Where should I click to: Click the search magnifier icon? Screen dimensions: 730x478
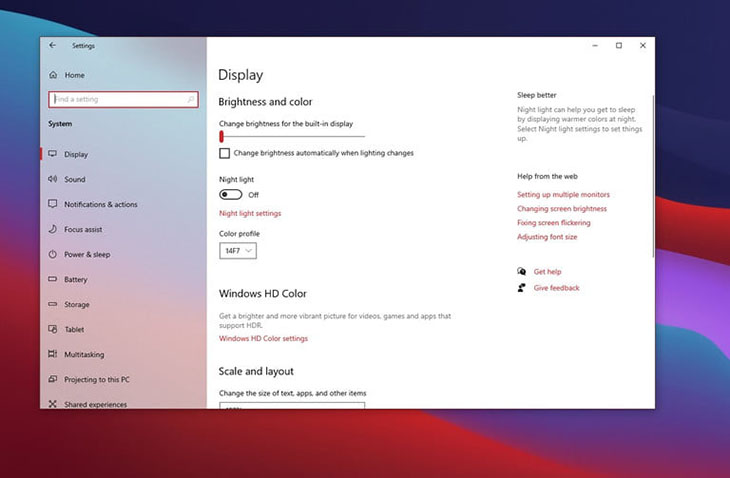coord(190,99)
